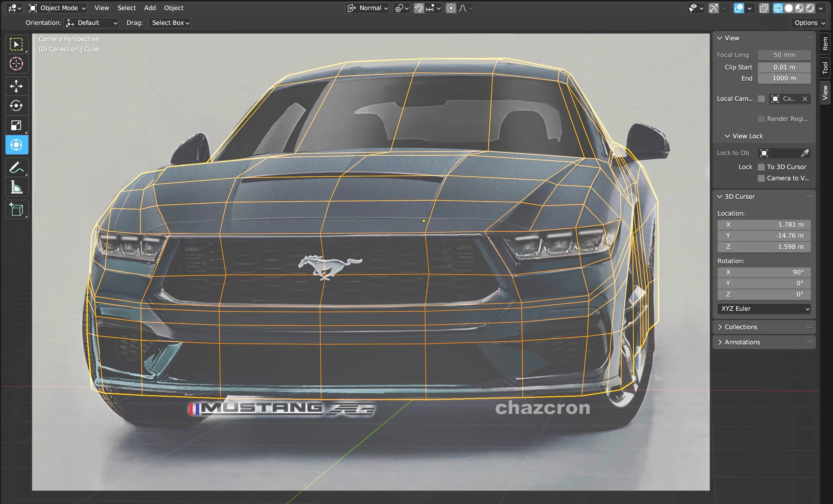Activate the Measure tool
Viewport: 833px width, 504px height.
click(x=17, y=187)
